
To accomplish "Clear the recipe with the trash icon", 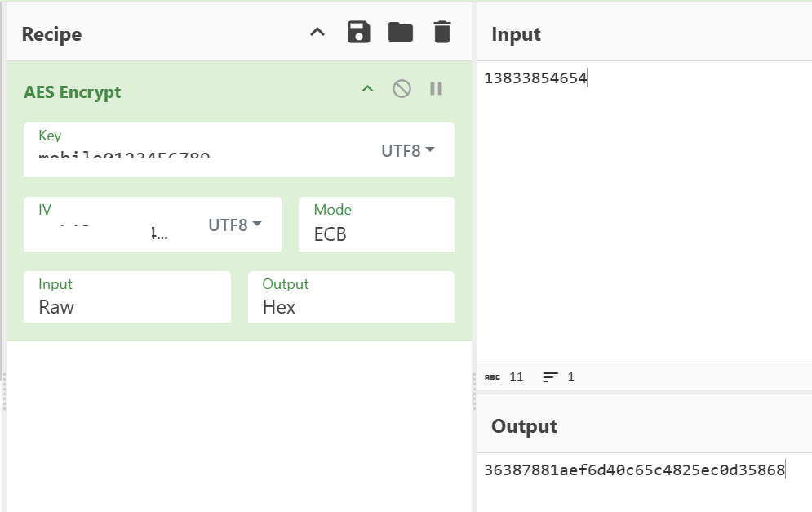I will pos(441,32).
